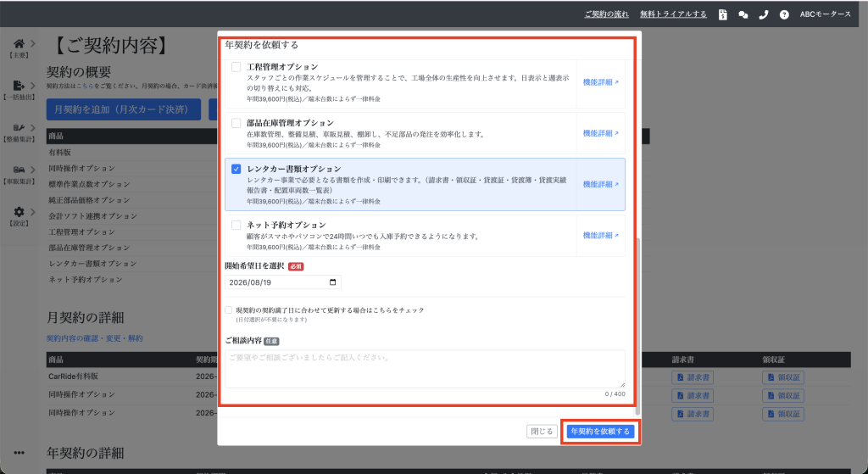The image size is (868, 474).
Task: Select the 車販集計 car icon
Action: point(19,170)
